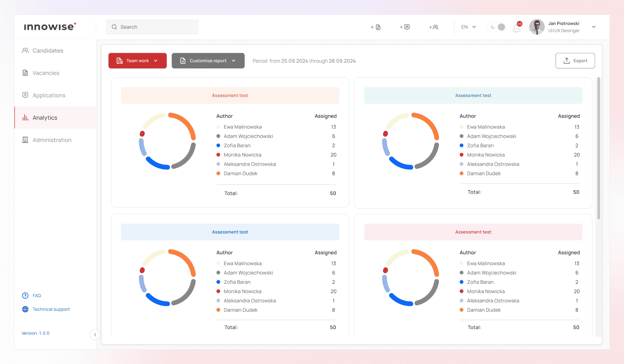Click the teal Assessment test header

point(473,95)
